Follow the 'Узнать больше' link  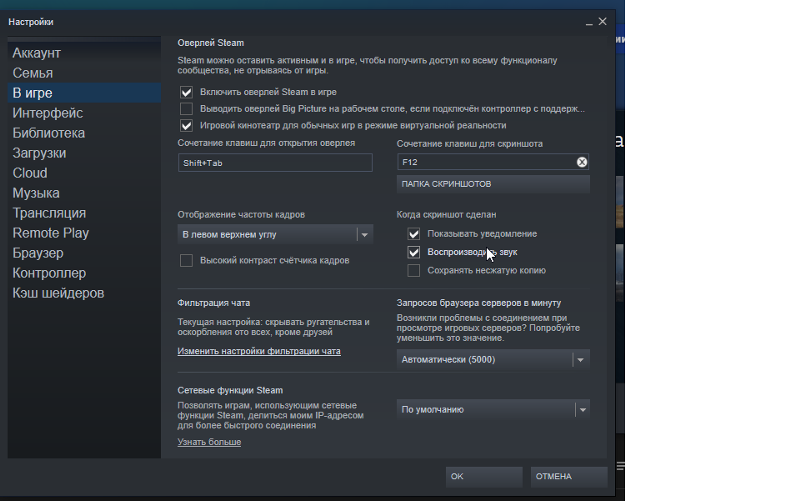[x=209, y=442]
